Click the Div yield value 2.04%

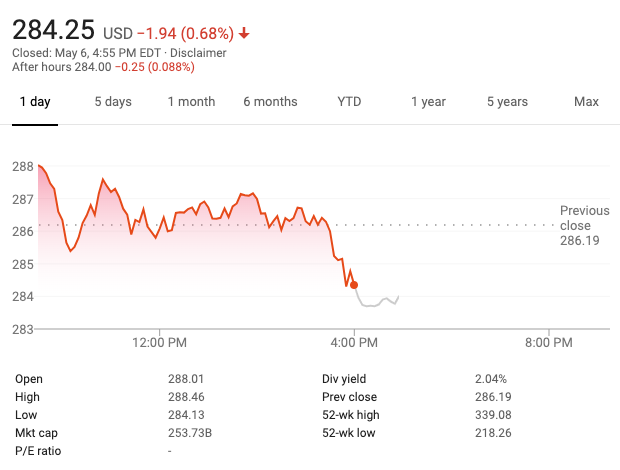(x=491, y=379)
